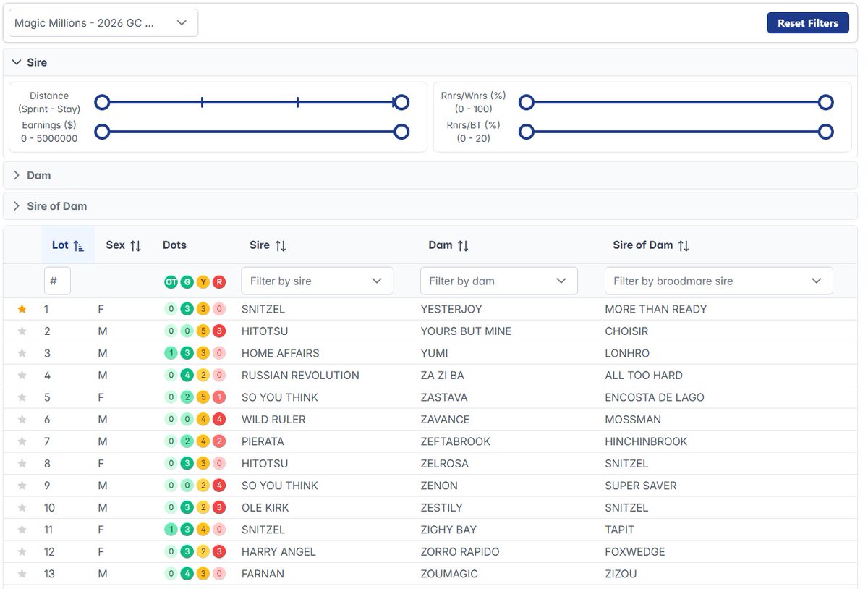Select broodmare sire SUPER SAVER
This screenshot has height=589, width=868.
click(x=641, y=486)
